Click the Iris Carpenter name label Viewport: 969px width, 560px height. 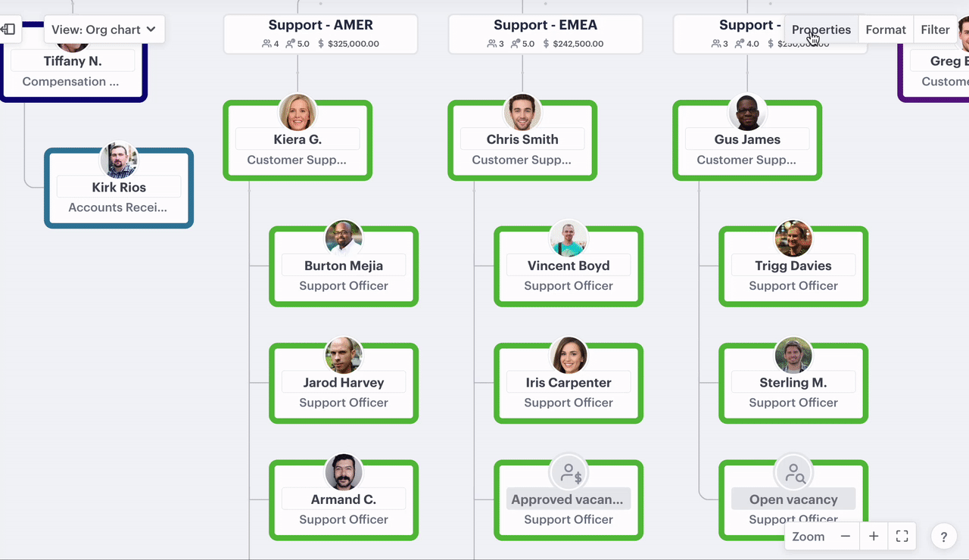coord(569,382)
